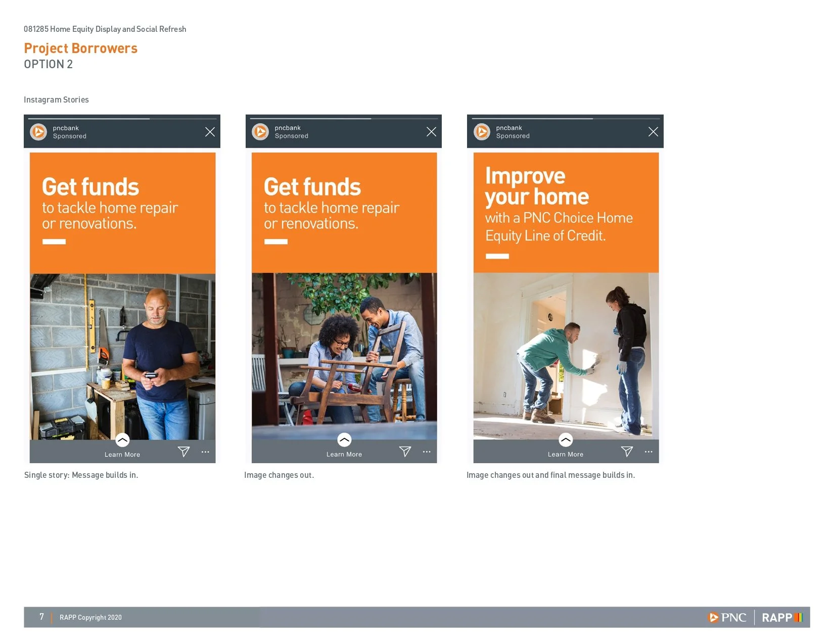Close the third story with the X icon
834x644 pixels.
click(653, 132)
